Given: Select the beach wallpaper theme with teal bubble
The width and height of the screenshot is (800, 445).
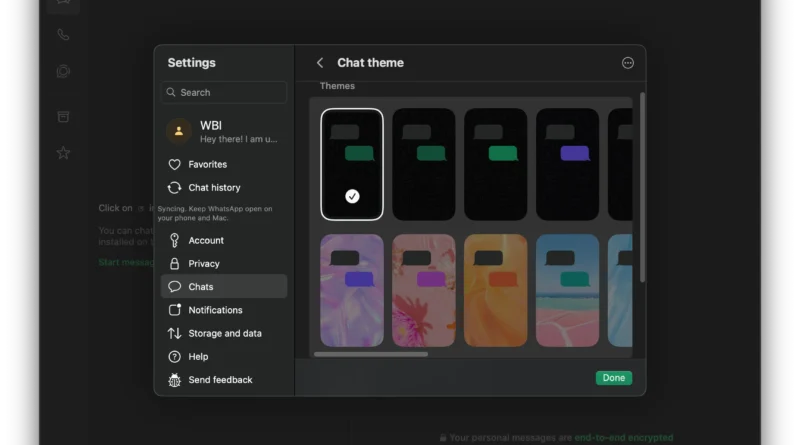Looking at the screenshot, I should 567,290.
